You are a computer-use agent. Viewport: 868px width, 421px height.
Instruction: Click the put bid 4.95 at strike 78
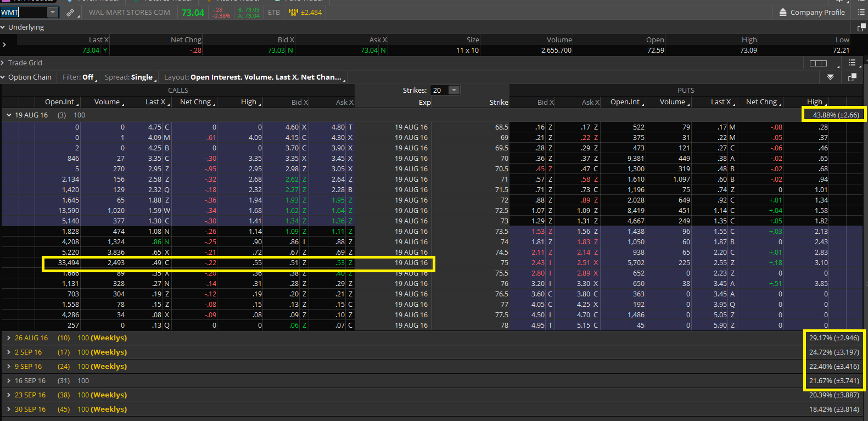537,325
